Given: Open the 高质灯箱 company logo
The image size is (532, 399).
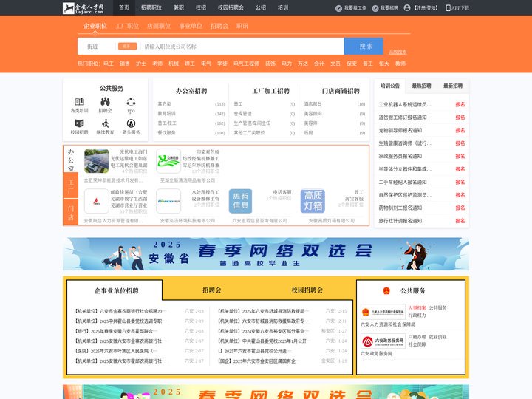Looking at the screenshot, I should click(x=313, y=201).
